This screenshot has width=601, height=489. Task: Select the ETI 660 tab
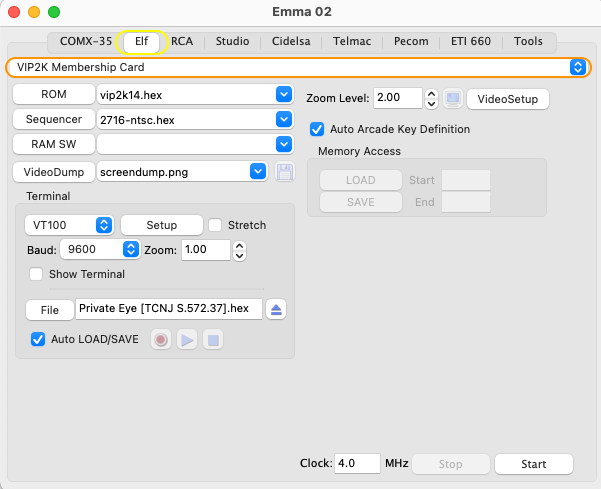(471, 41)
